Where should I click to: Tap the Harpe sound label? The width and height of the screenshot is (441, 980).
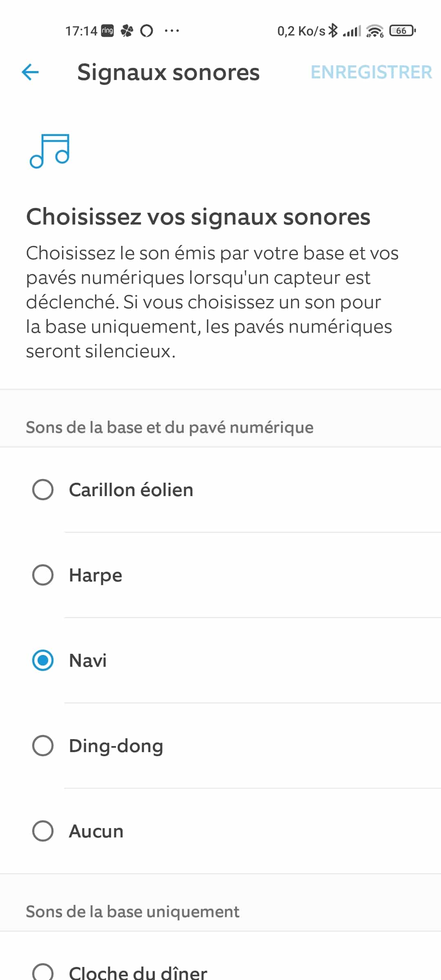click(96, 575)
